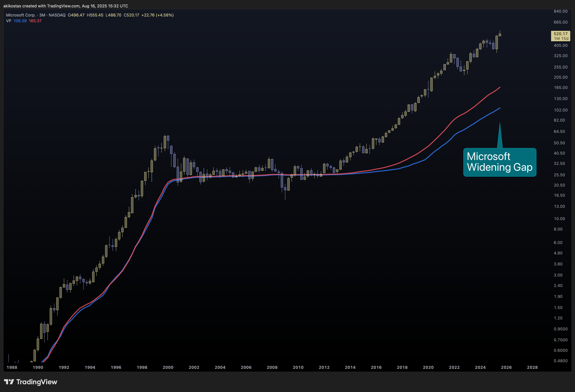Click the 2022 time axis label
This screenshot has height=392, width=575.
click(x=454, y=367)
